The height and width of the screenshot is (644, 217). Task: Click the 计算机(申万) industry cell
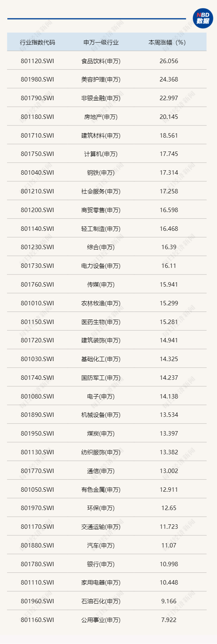coord(101,154)
